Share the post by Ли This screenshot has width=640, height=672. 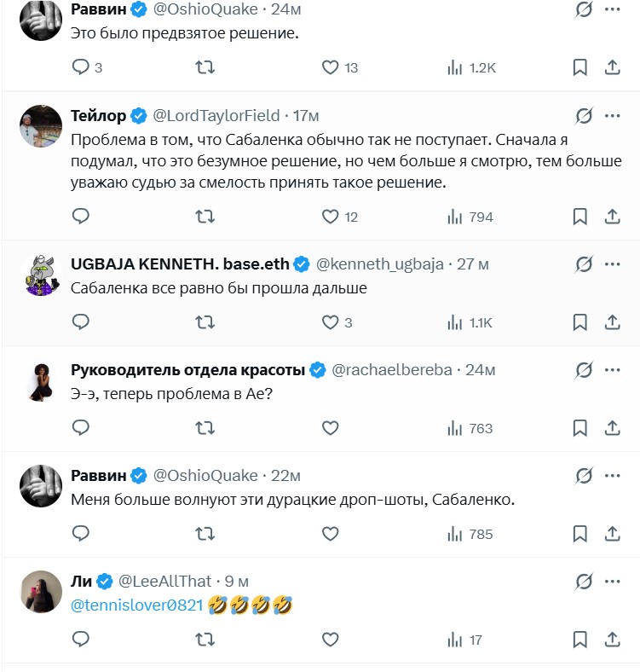pos(612,640)
